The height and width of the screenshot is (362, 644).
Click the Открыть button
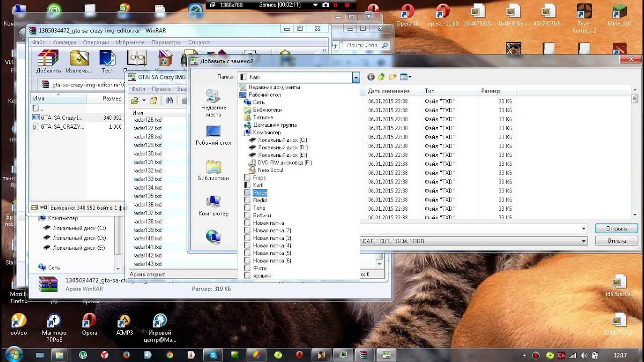click(616, 229)
